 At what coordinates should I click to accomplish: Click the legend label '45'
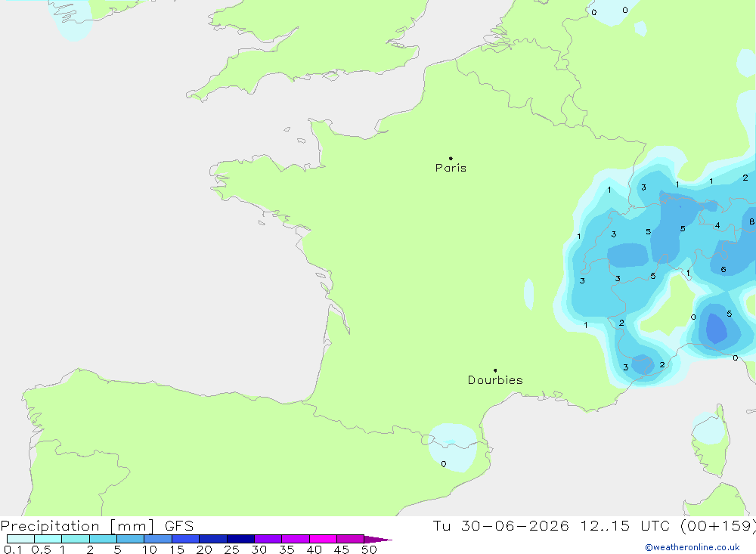[342, 549]
